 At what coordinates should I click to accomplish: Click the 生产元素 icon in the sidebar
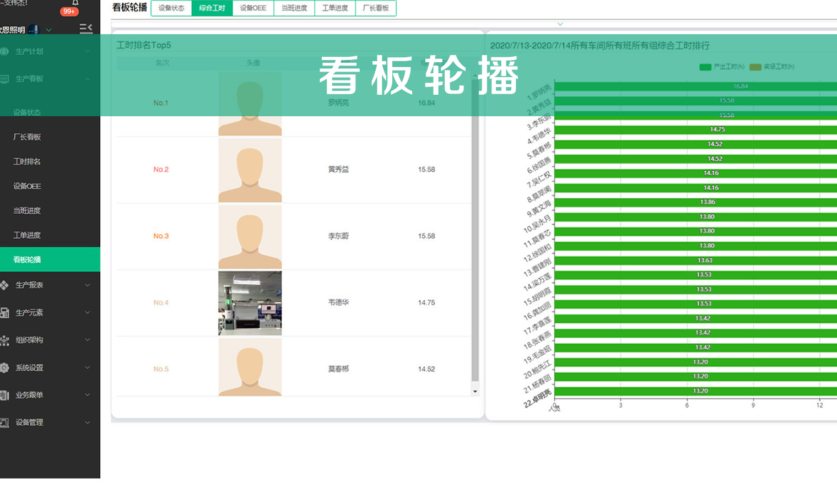tap(5, 313)
